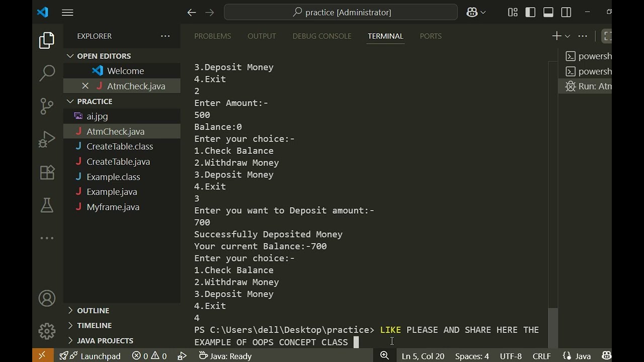Switch to the TERMINAL tab
The image size is (644, 362).
(x=385, y=36)
